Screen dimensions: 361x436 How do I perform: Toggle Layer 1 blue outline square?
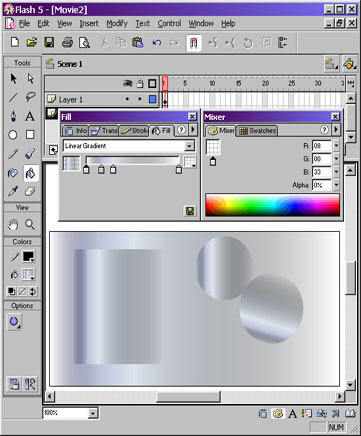pyautogui.click(x=153, y=99)
